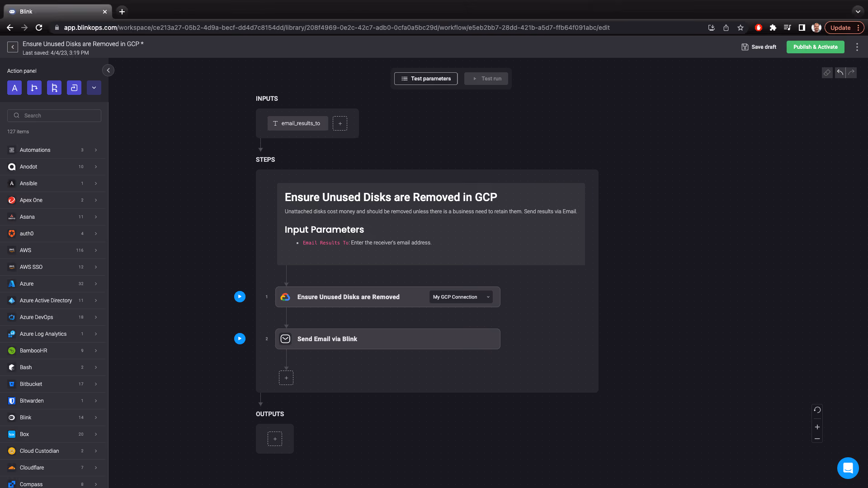Image resolution: width=868 pixels, height=488 pixels.
Task: Open the Azure integration row
Action: [52, 284]
